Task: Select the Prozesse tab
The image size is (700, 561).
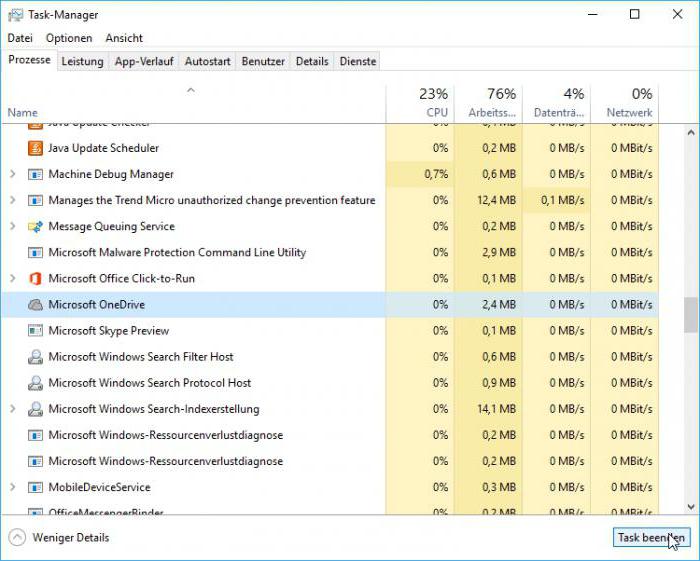Action: point(29,60)
